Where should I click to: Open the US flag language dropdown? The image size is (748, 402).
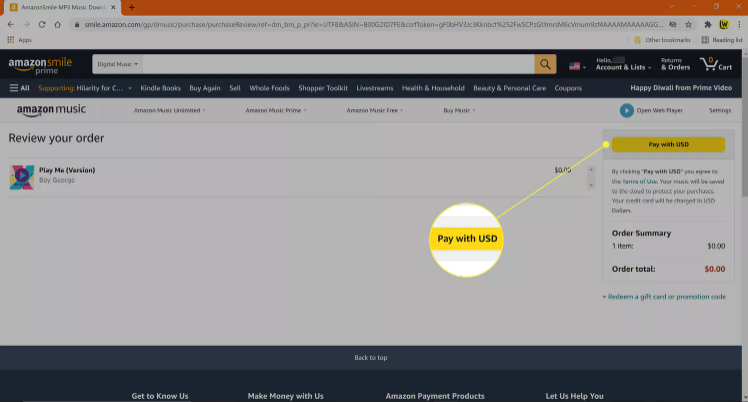click(x=577, y=66)
